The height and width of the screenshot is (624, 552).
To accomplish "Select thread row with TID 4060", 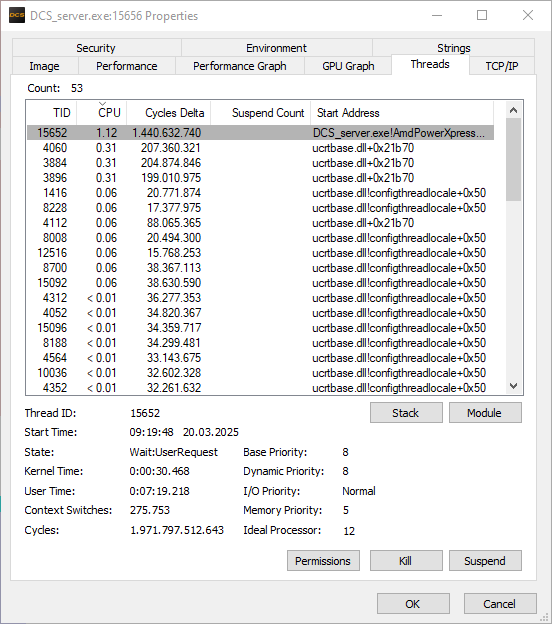I will [260, 148].
